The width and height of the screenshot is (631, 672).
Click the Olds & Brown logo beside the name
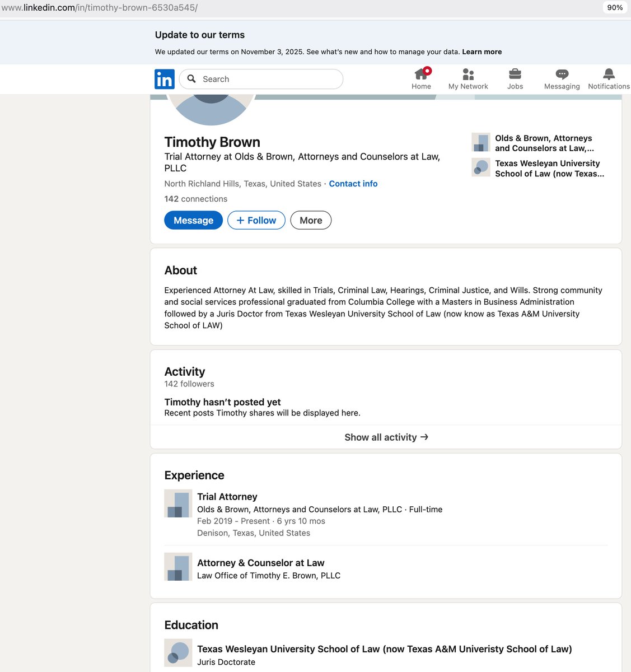click(x=481, y=142)
